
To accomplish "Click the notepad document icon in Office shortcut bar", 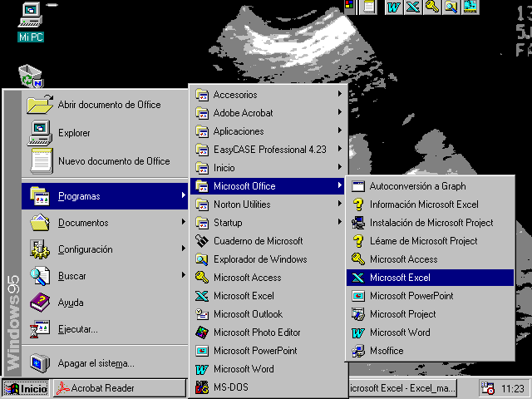I will tap(368, 7).
